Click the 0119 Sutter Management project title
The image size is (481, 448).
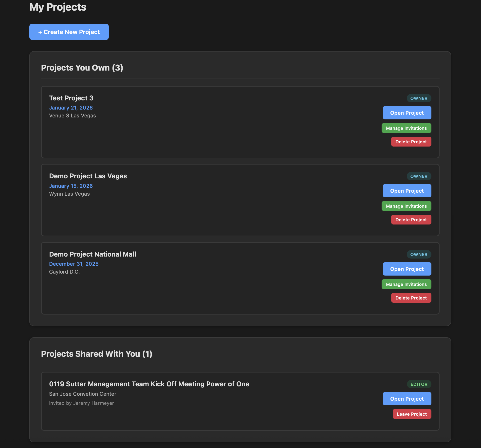point(149,384)
